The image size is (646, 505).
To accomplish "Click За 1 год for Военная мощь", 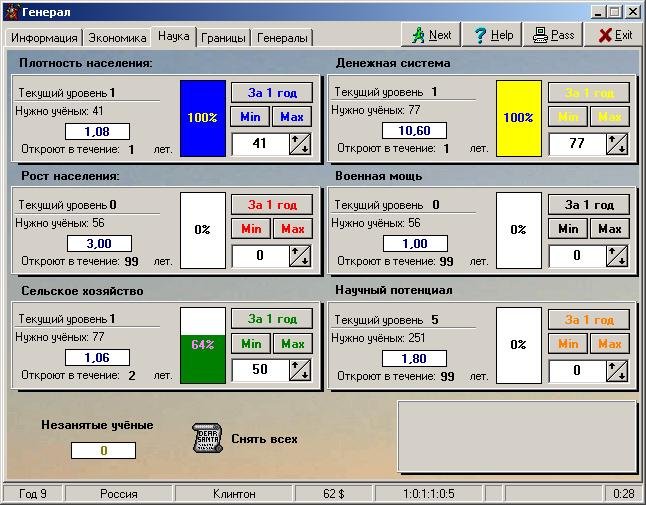I will [x=588, y=205].
